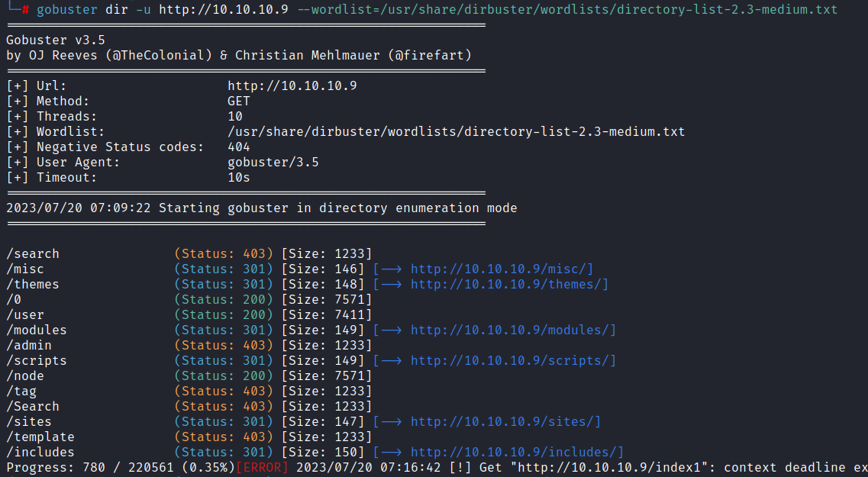Open the http://10.10.10.9/themes/ redirect link
The image size is (868, 477).
[x=509, y=284]
